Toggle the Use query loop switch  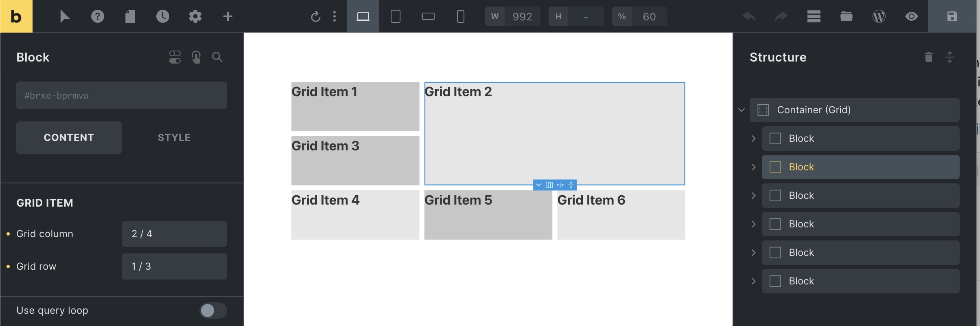(213, 311)
